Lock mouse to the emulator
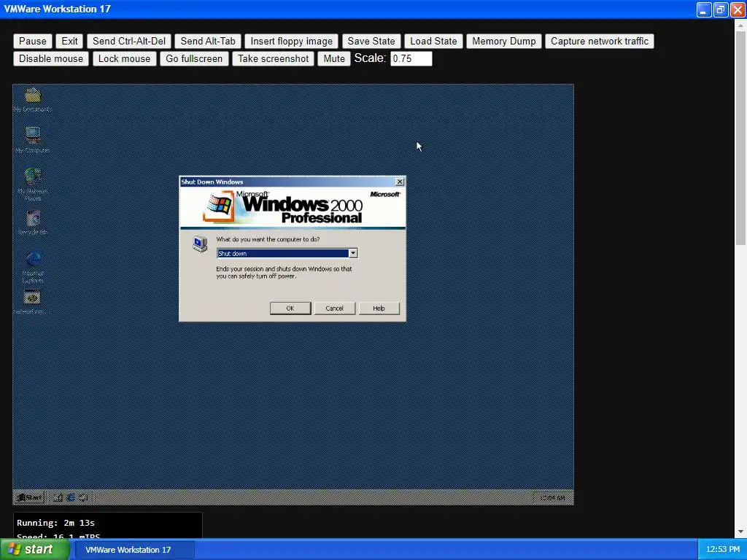 (124, 58)
